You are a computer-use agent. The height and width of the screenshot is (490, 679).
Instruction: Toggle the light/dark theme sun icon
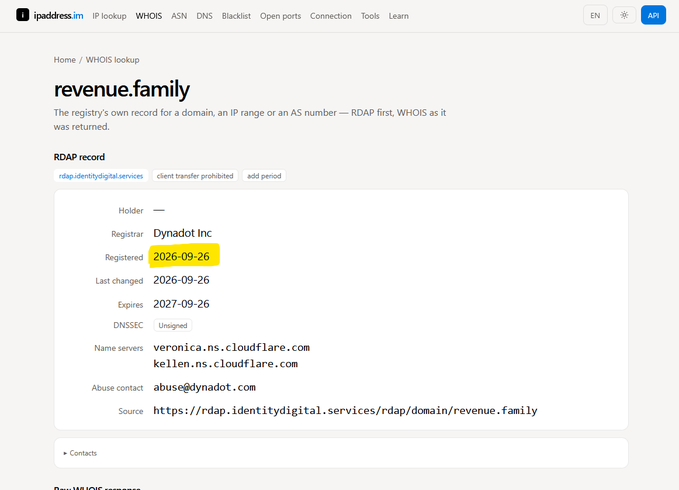pyautogui.click(x=624, y=15)
